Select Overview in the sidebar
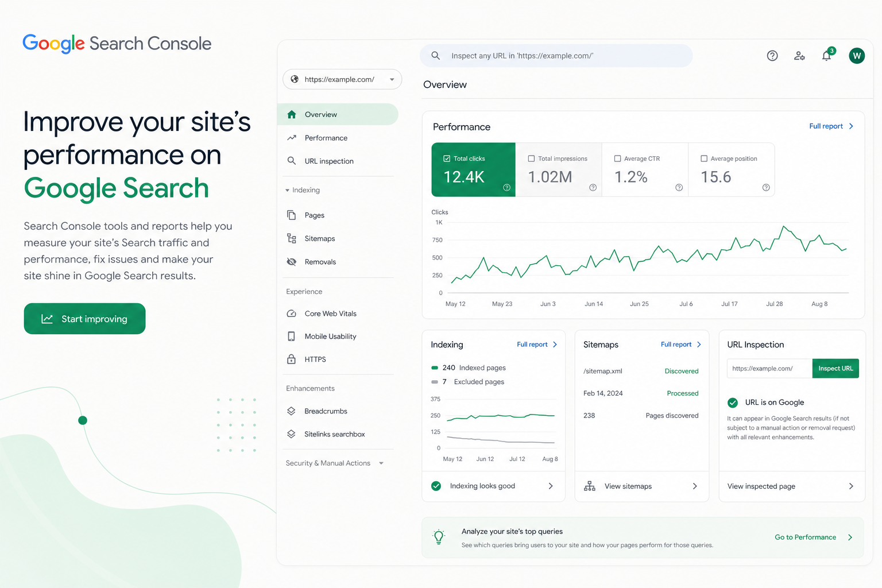Viewport: 882px width, 588px height. tap(338, 114)
